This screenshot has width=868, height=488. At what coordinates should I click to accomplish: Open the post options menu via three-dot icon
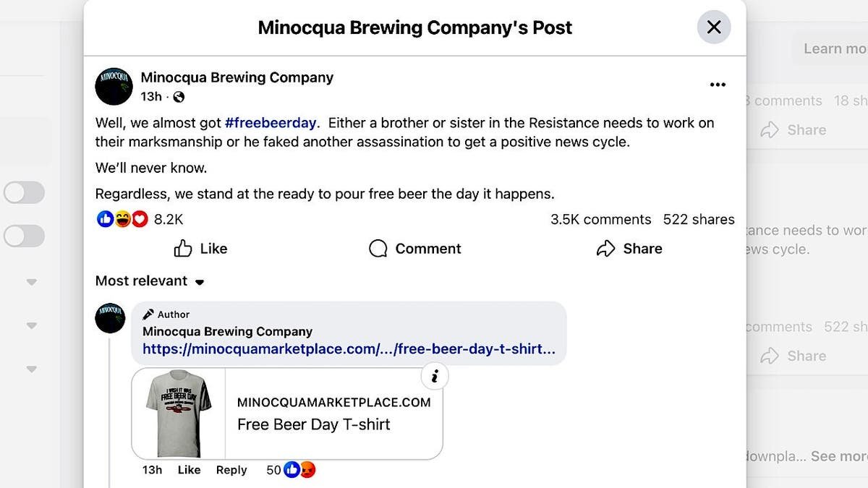718,84
